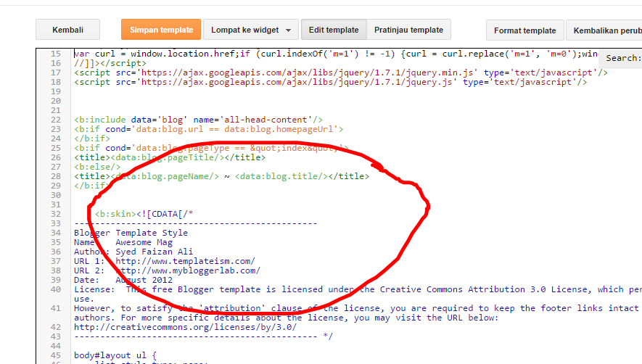Viewport: 642px width, 364px height.
Task: Click the templateism.com URL line
Action: click(x=164, y=261)
